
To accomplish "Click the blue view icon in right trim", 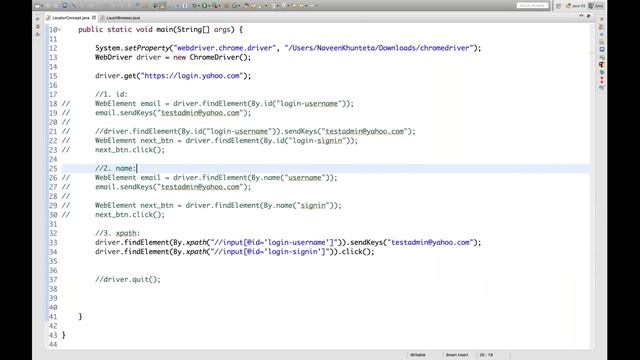I will [602, 49].
